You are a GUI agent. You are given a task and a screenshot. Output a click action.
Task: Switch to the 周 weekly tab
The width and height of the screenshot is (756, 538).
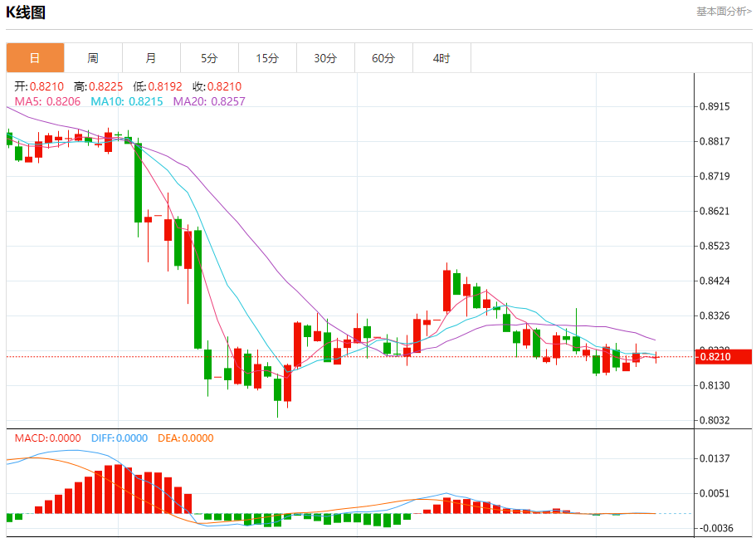tap(93, 58)
